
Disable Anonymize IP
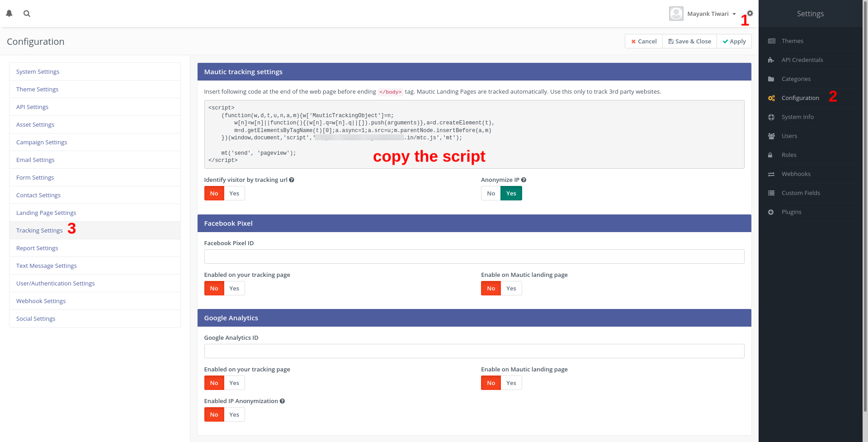coord(491,193)
